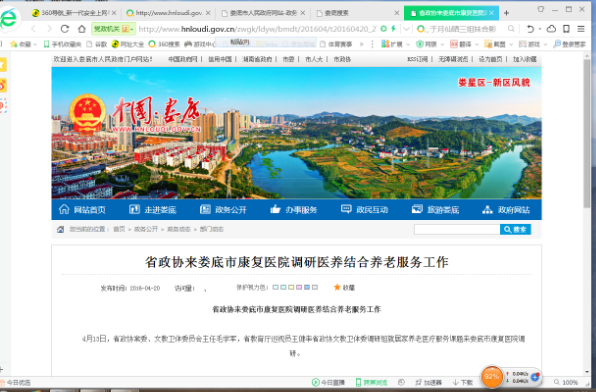This screenshot has height=392, width=596.
Task: Open the browser main menu hamburger icon
Action: click(x=581, y=29)
